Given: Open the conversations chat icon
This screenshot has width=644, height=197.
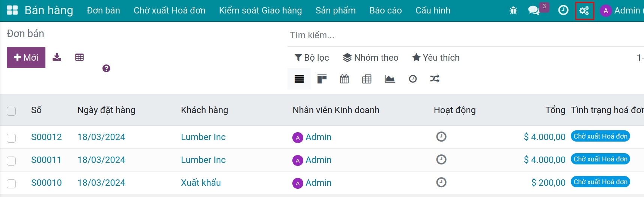Looking at the screenshot, I should (534, 10).
